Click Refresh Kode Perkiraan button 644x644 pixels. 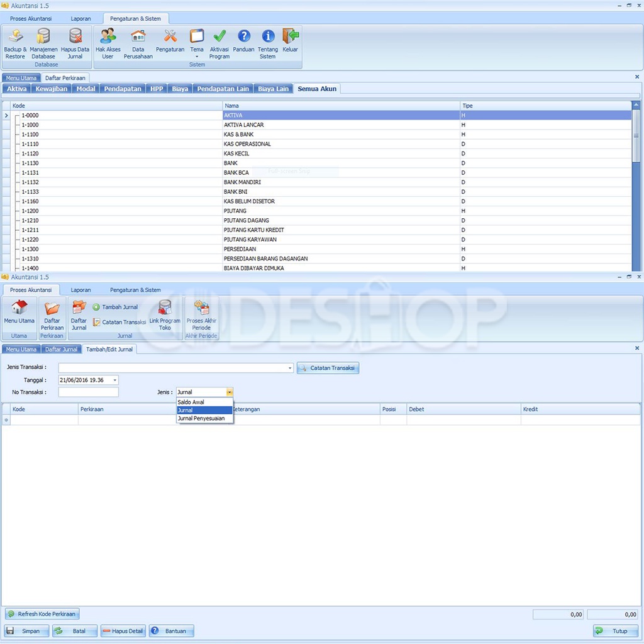42,614
